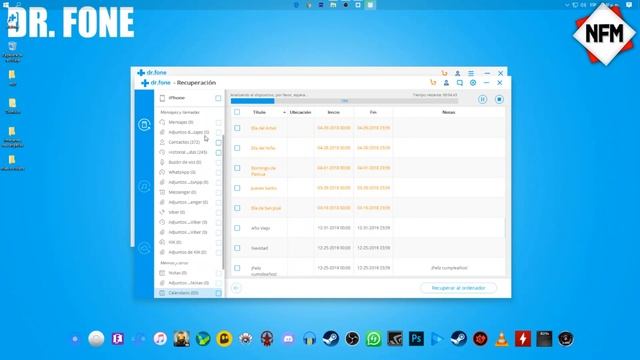Open VLC media player from the dock

[x=501, y=338]
